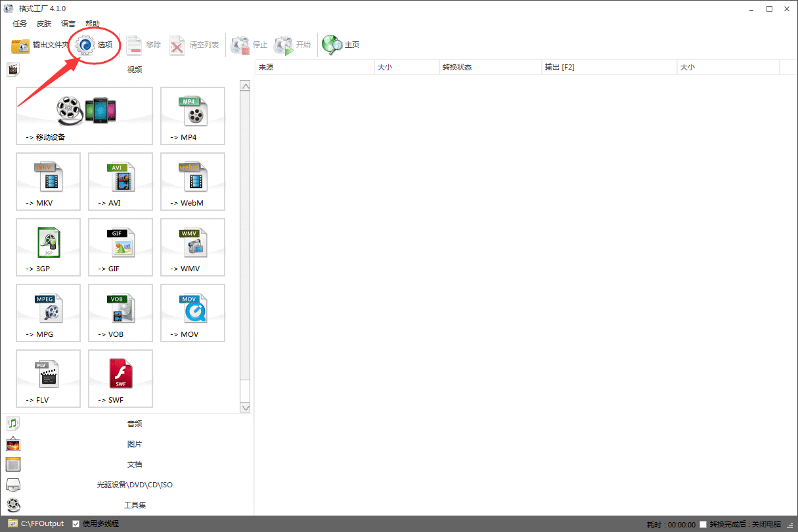Toggle the 使用多线程 checkbox
The height and width of the screenshot is (532, 798).
[76, 523]
